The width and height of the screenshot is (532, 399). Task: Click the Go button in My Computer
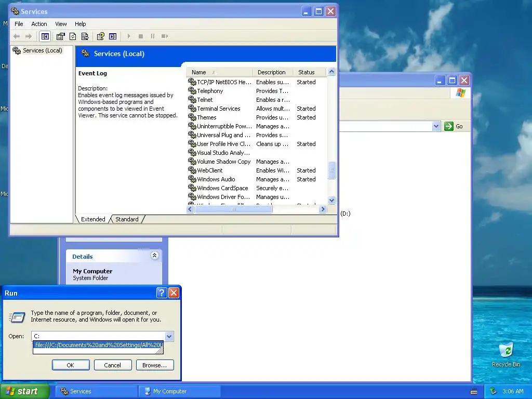coord(454,126)
